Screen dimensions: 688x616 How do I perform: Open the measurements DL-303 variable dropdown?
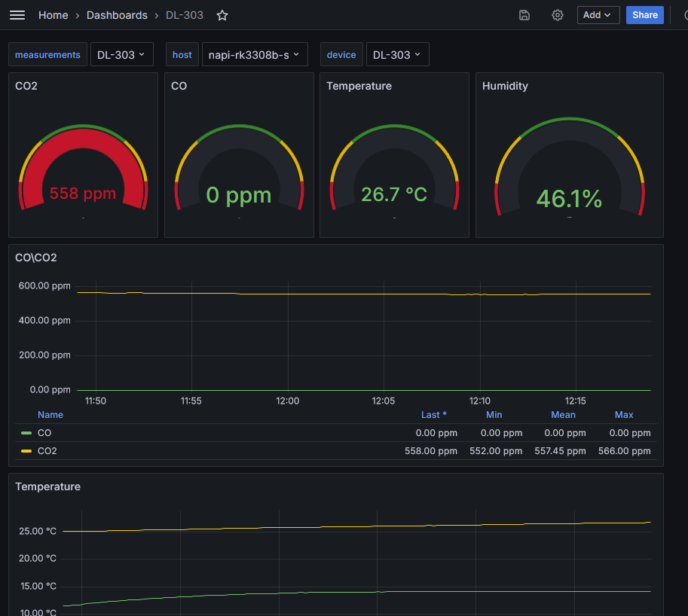[121, 54]
